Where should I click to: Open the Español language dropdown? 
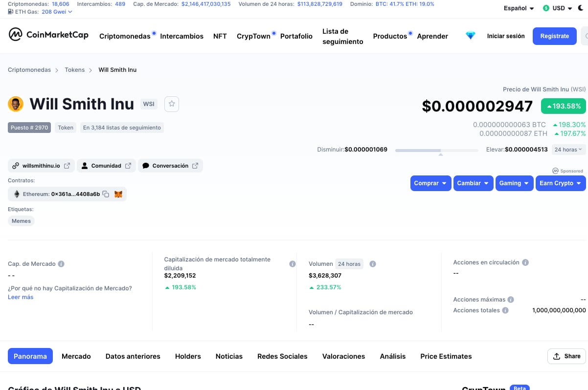click(x=519, y=8)
